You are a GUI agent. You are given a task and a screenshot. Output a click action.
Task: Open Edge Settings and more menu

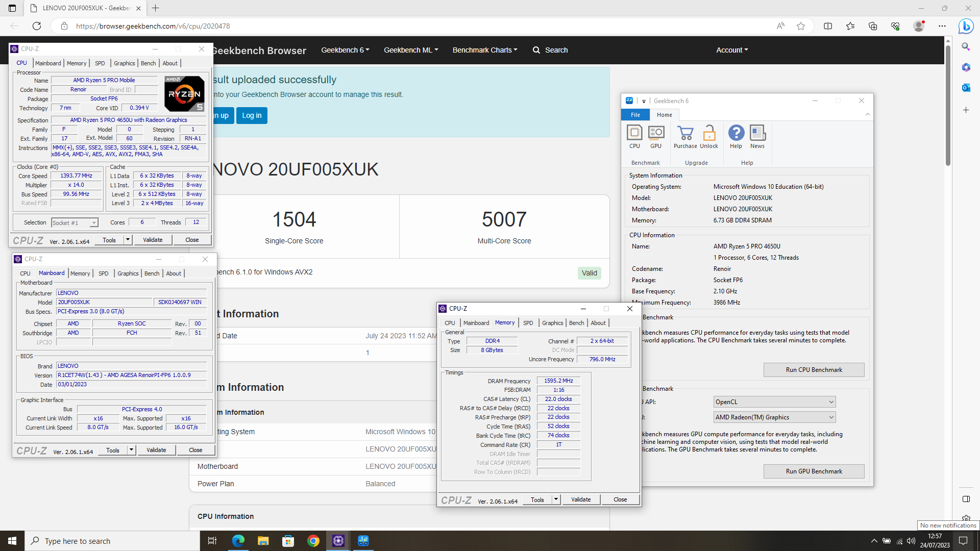(x=942, y=26)
